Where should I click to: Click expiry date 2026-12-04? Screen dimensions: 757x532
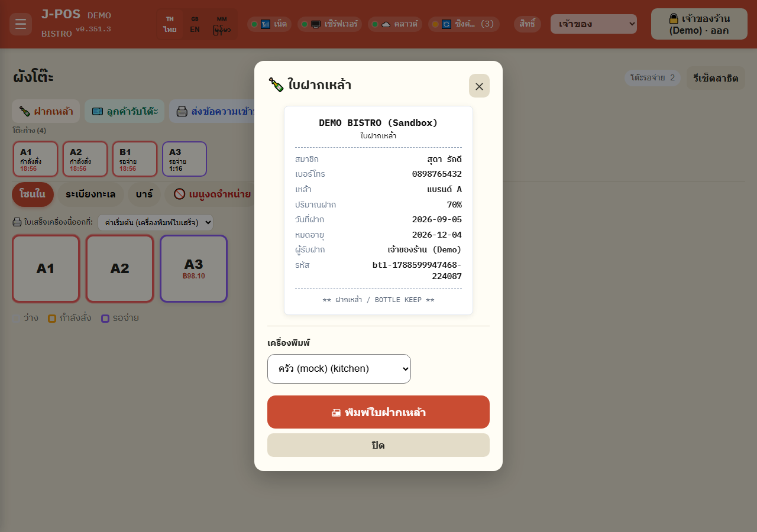coord(437,235)
